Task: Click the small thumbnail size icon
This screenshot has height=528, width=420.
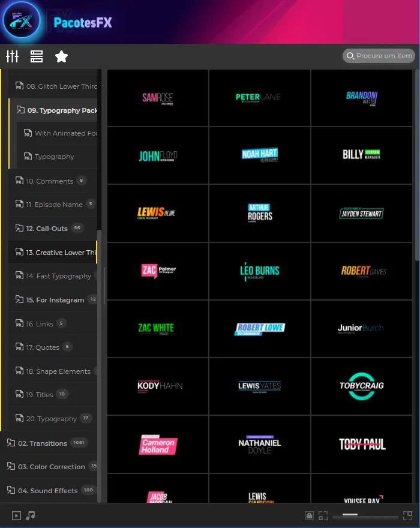Action: pyautogui.click(x=323, y=515)
